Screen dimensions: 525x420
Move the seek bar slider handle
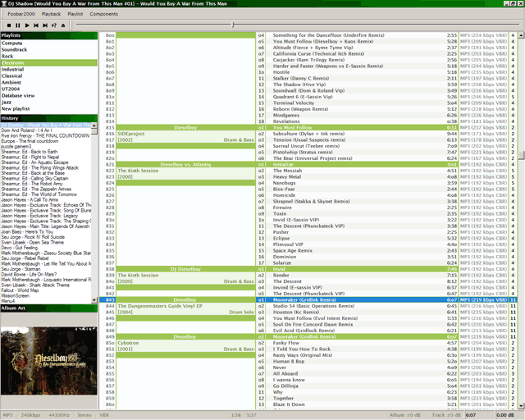pos(233,25)
